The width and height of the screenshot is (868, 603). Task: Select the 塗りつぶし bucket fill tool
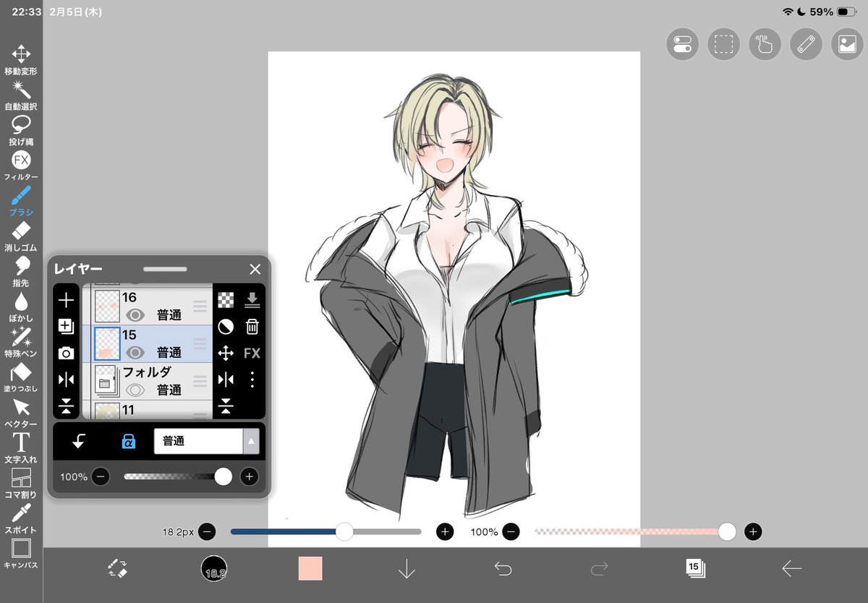[x=21, y=378]
